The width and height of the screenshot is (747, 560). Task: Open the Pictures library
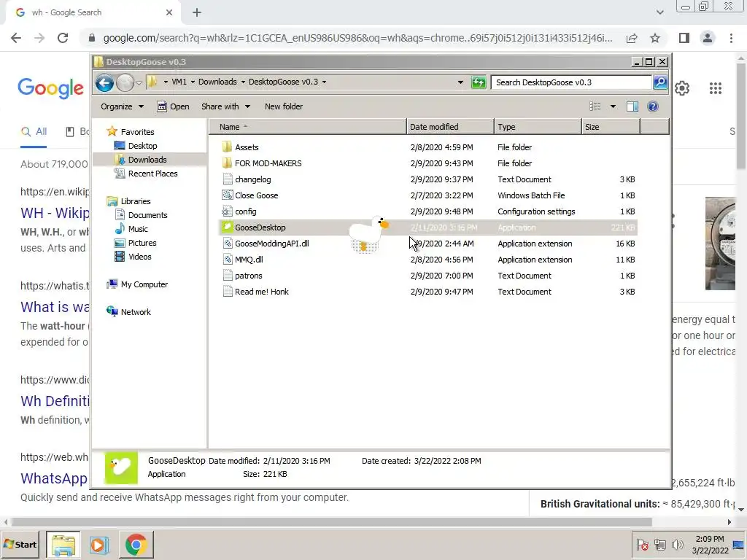142,243
